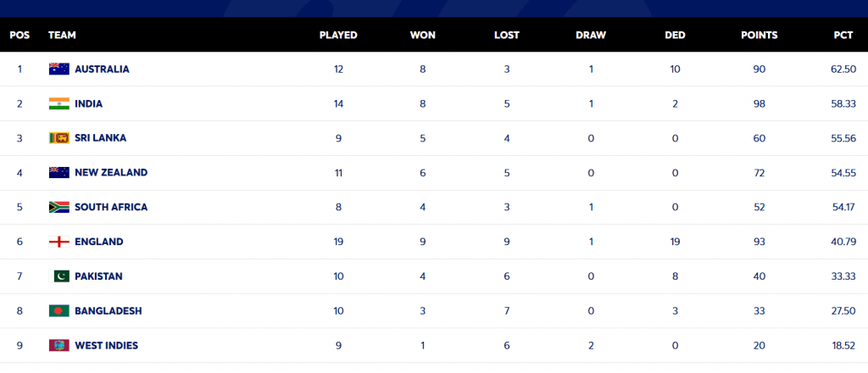Click the Sri Lanka flag icon

(x=59, y=138)
